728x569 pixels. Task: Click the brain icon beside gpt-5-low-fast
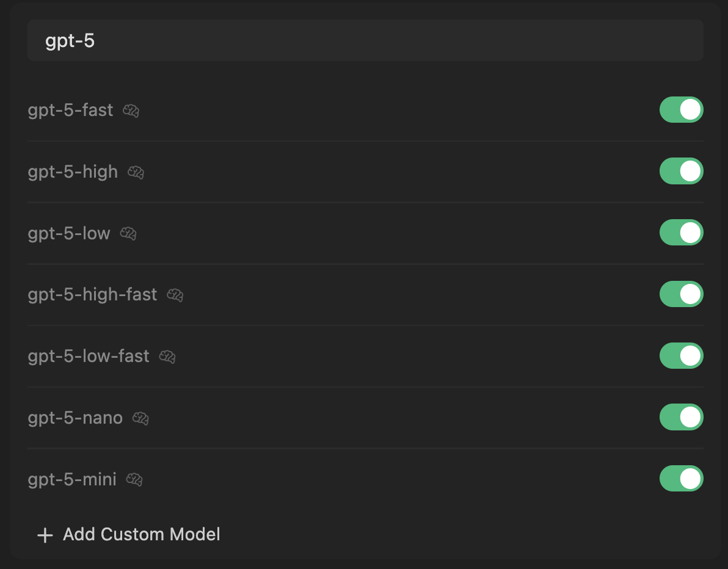167,357
